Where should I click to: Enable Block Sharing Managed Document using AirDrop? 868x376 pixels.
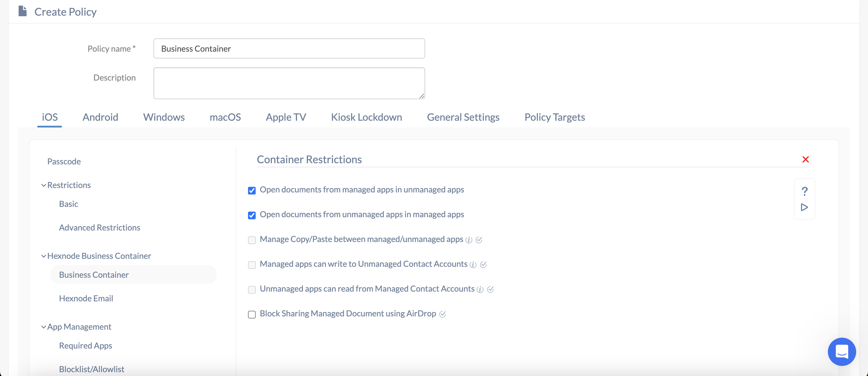coord(252,314)
